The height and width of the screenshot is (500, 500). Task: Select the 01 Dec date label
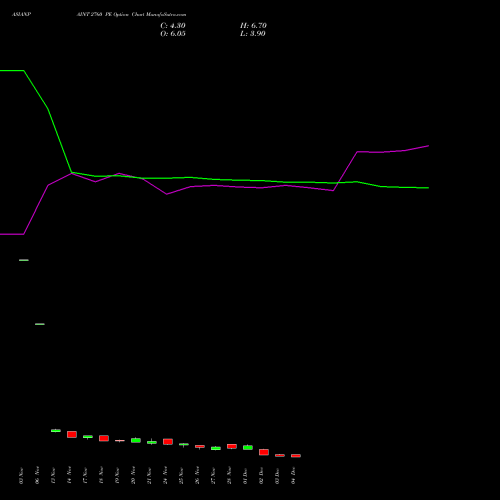tap(246, 475)
